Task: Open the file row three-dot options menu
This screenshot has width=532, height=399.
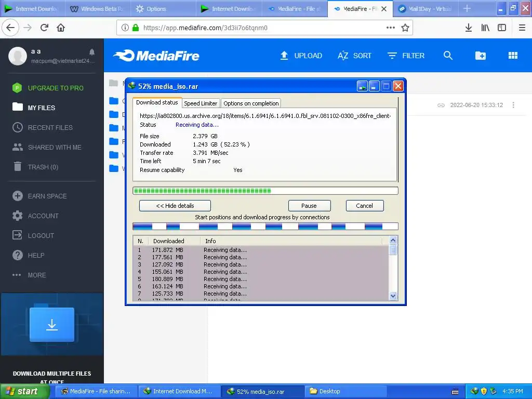Action: coord(513,105)
